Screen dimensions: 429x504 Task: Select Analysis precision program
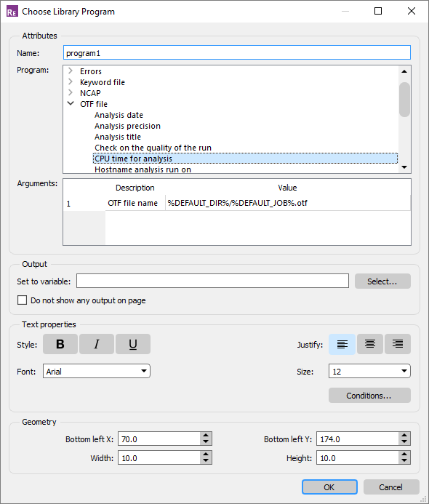click(127, 126)
